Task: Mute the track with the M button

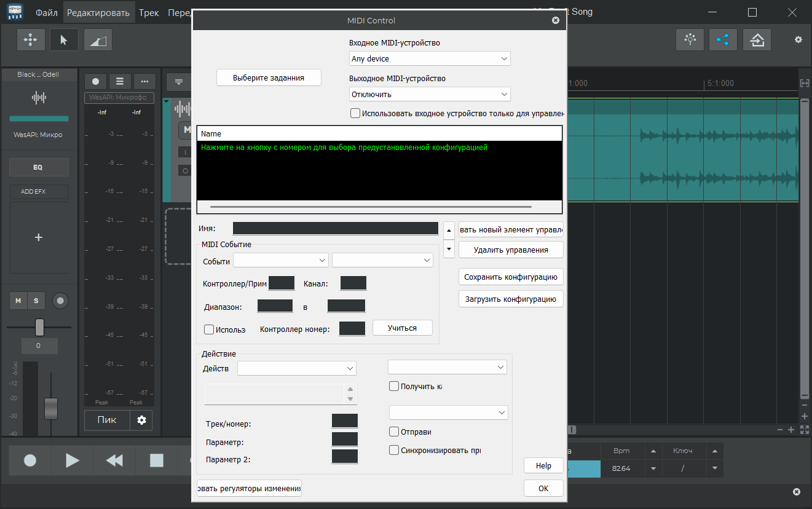Action: (18, 301)
